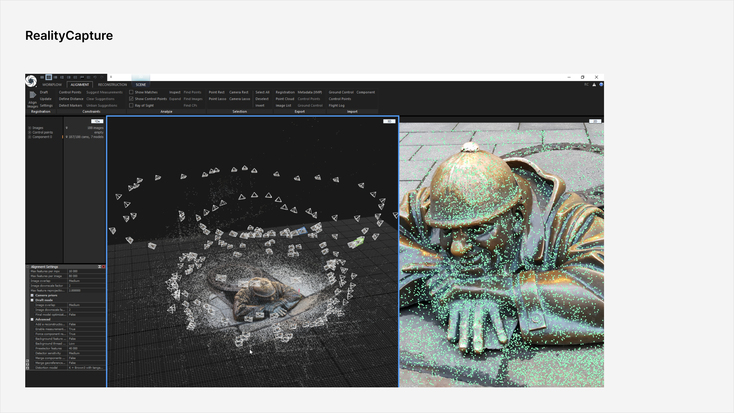Export Registration from the Export group
The height and width of the screenshot is (413, 734).
(285, 92)
